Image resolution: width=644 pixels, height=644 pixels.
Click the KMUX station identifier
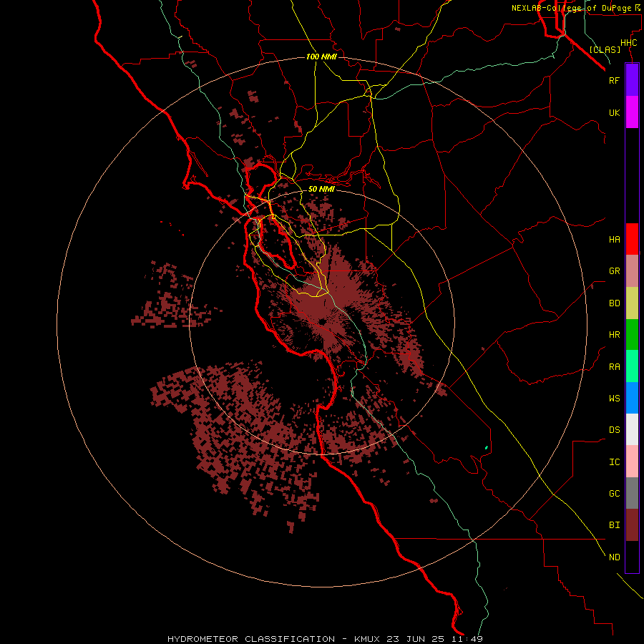pos(367,639)
